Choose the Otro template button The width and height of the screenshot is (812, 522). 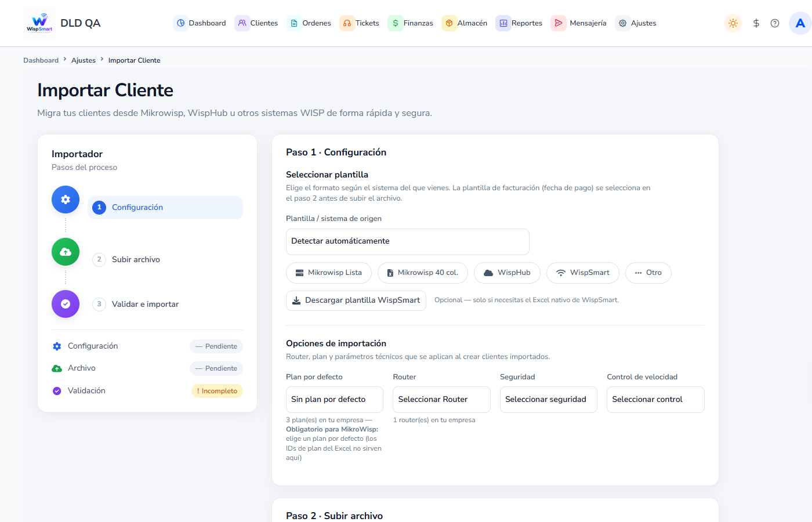(x=648, y=273)
